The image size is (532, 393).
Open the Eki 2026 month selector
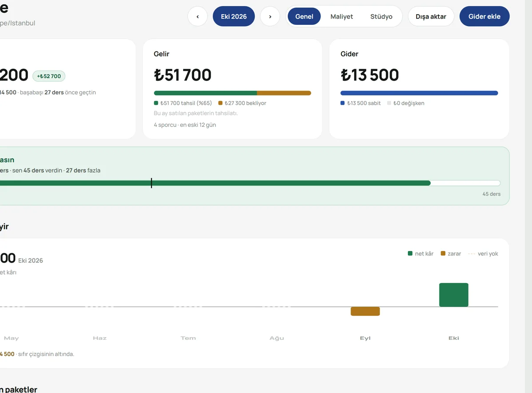pyautogui.click(x=234, y=16)
